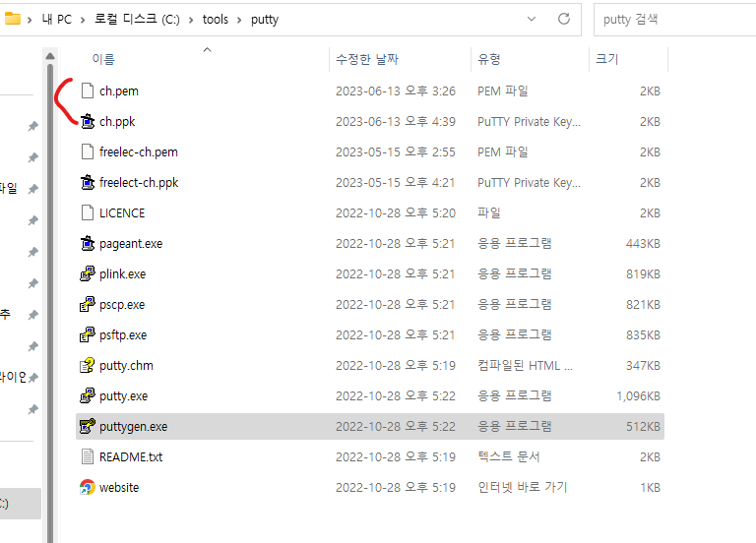Click the navigation pane scroll-up arrow
This screenshot has width=756, height=543.
point(50,56)
